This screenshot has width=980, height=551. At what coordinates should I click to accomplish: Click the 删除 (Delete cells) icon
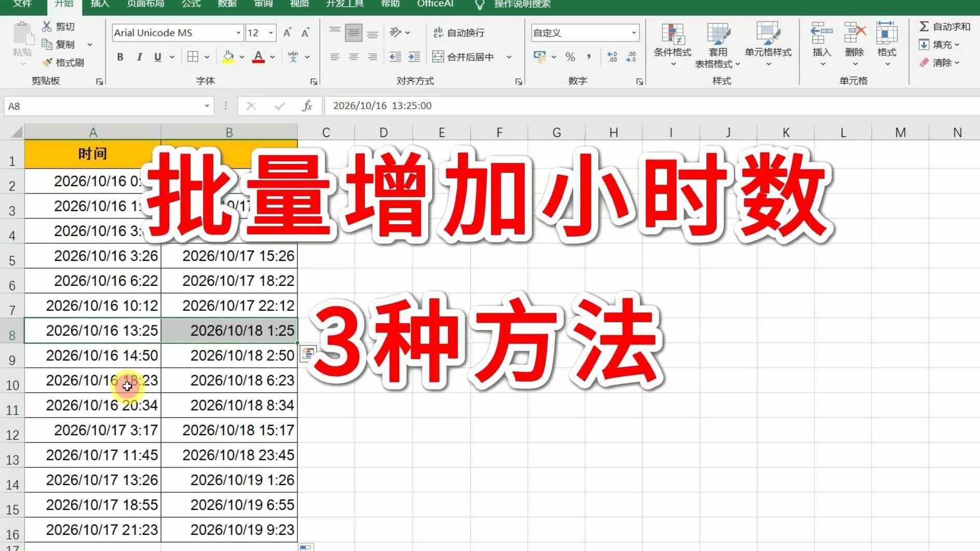tap(853, 39)
